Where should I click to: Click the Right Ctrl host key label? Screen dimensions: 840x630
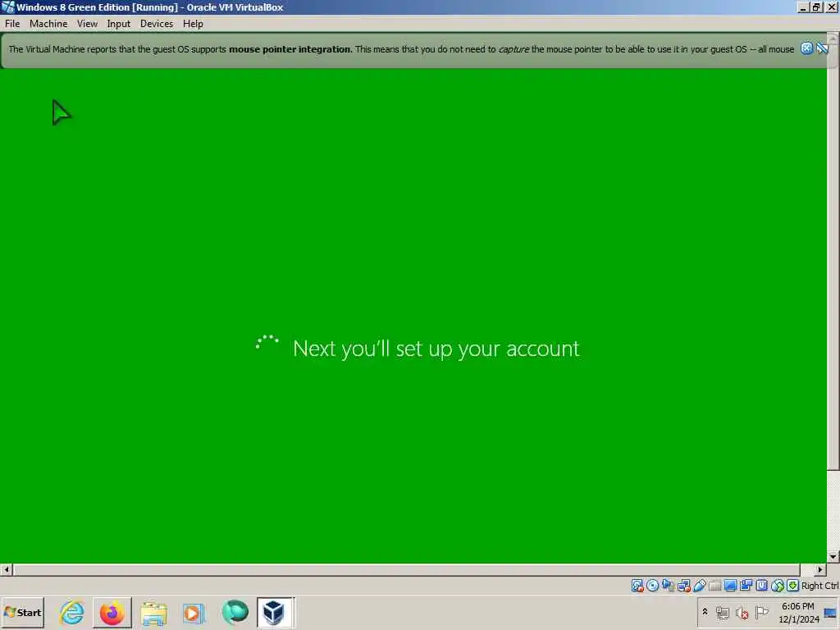coord(819,586)
